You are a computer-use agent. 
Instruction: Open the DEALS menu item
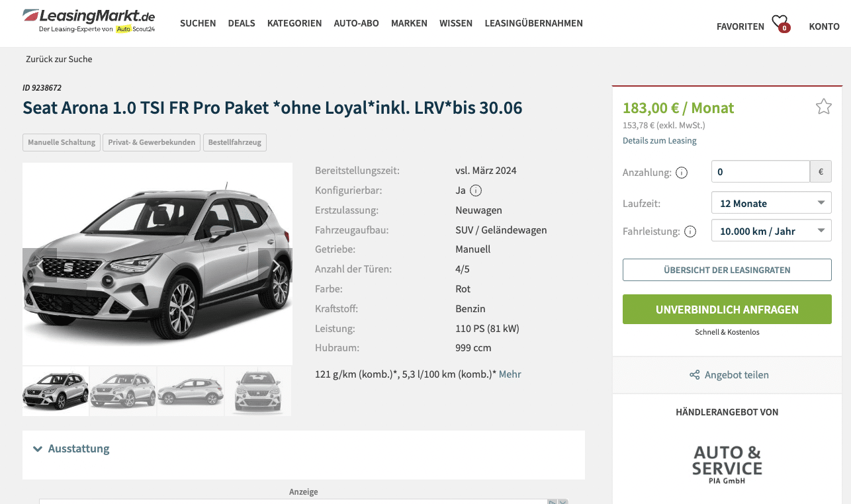click(242, 23)
